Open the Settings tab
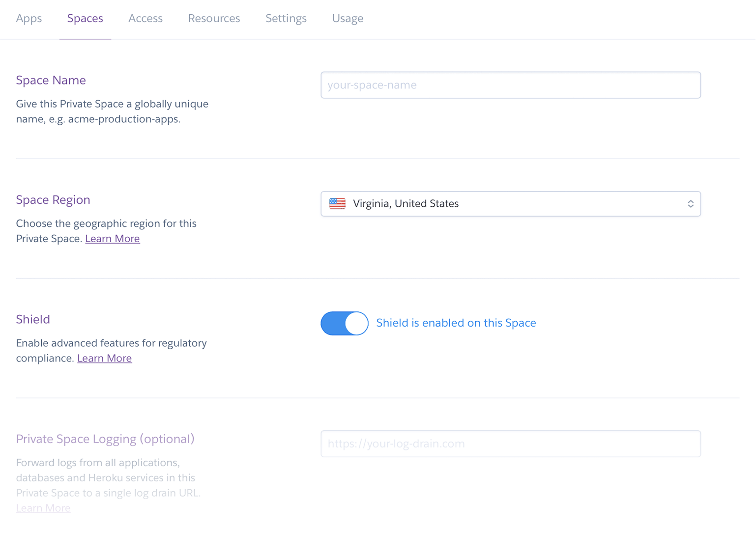This screenshot has height=557, width=756. coord(286,18)
